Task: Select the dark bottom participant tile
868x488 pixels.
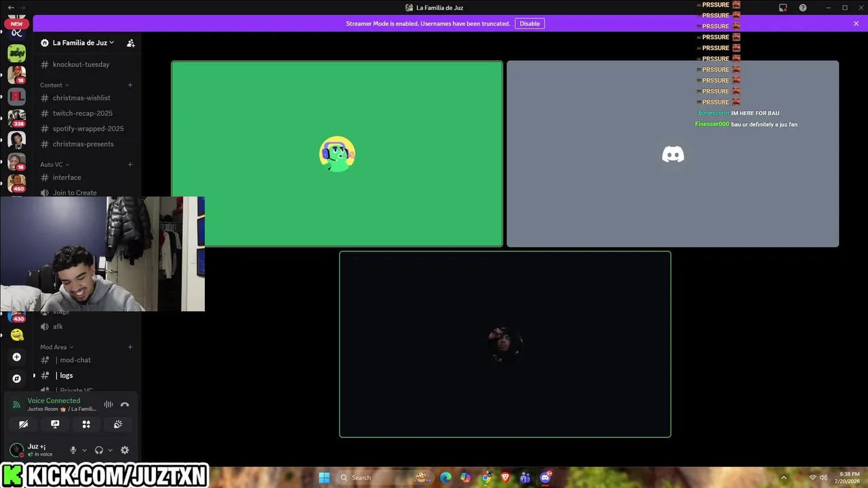Action: [505, 344]
